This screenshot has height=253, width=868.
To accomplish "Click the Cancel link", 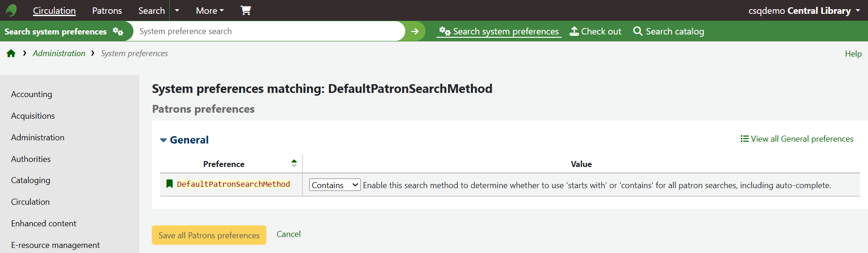I will (288, 234).
